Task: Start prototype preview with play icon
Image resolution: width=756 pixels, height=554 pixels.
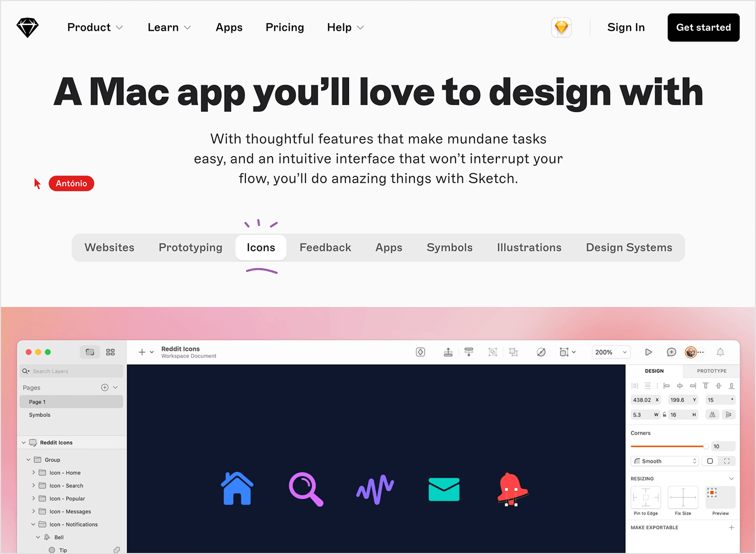Action: (x=649, y=352)
